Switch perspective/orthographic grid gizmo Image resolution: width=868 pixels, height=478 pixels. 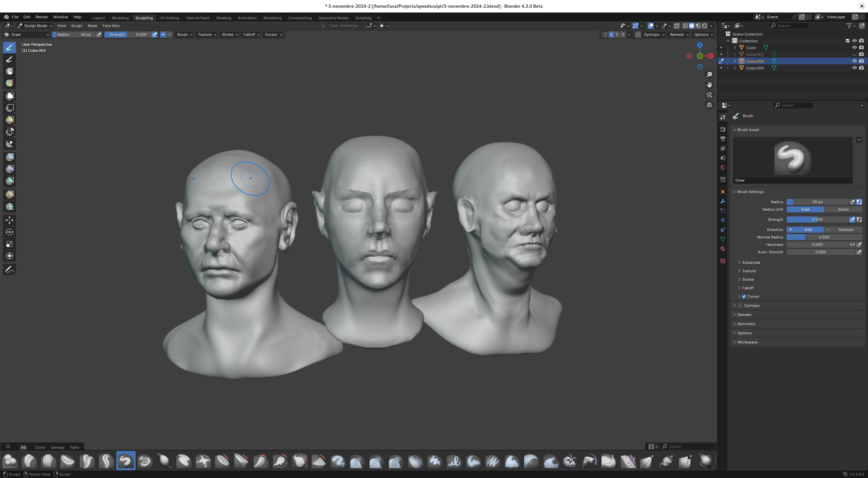709,105
